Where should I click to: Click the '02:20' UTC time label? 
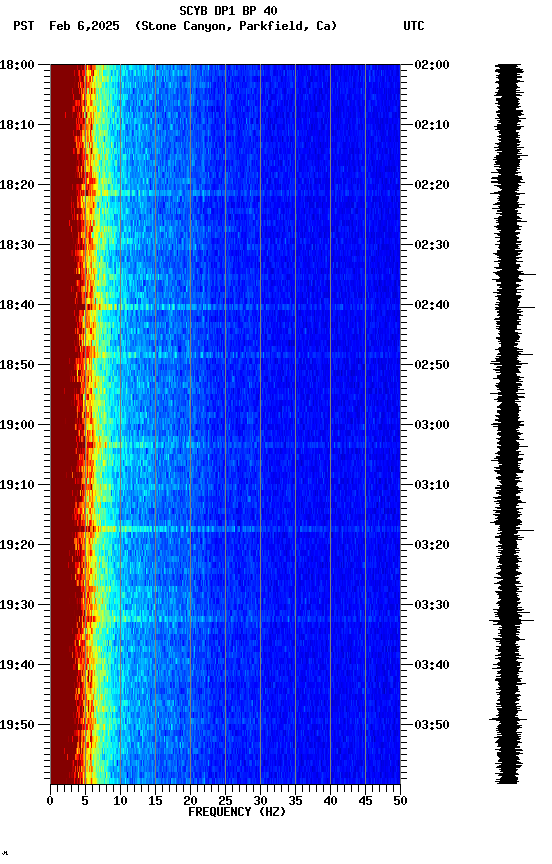[x=432, y=185]
